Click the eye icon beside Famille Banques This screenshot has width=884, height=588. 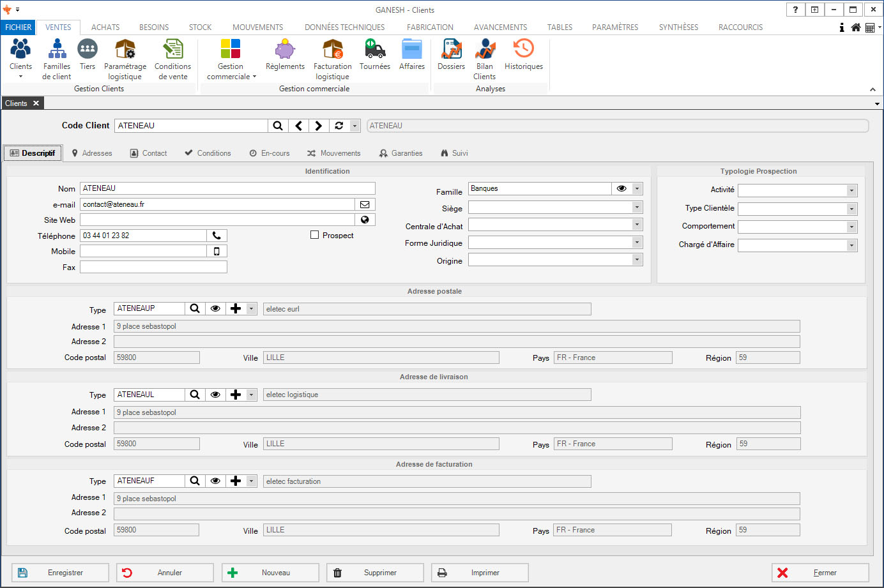621,188
